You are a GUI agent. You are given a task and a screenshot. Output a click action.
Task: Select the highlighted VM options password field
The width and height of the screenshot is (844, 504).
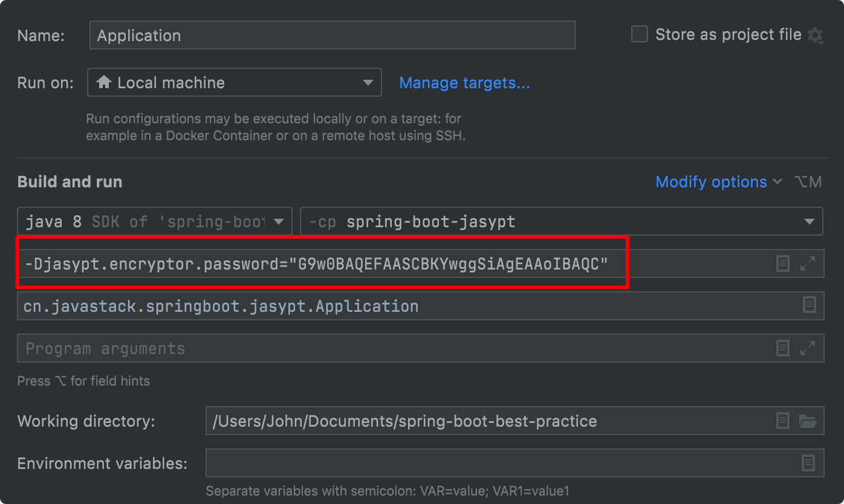pyautogui.click(x=320, y=263)
